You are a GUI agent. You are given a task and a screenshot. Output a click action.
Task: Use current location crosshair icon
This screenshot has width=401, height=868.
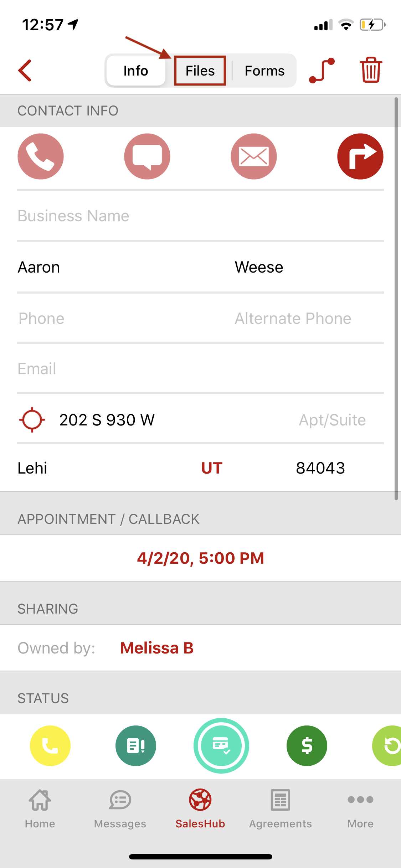point(32,420)
